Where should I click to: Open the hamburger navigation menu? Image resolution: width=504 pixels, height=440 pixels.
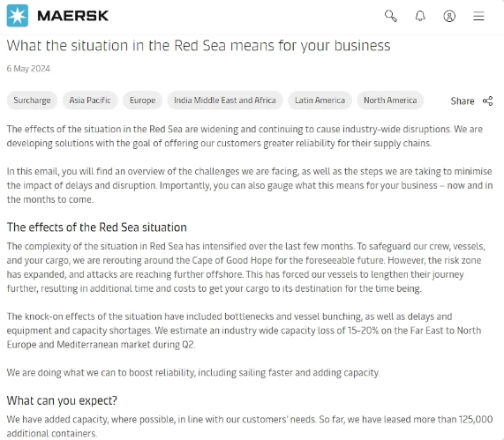478,16
